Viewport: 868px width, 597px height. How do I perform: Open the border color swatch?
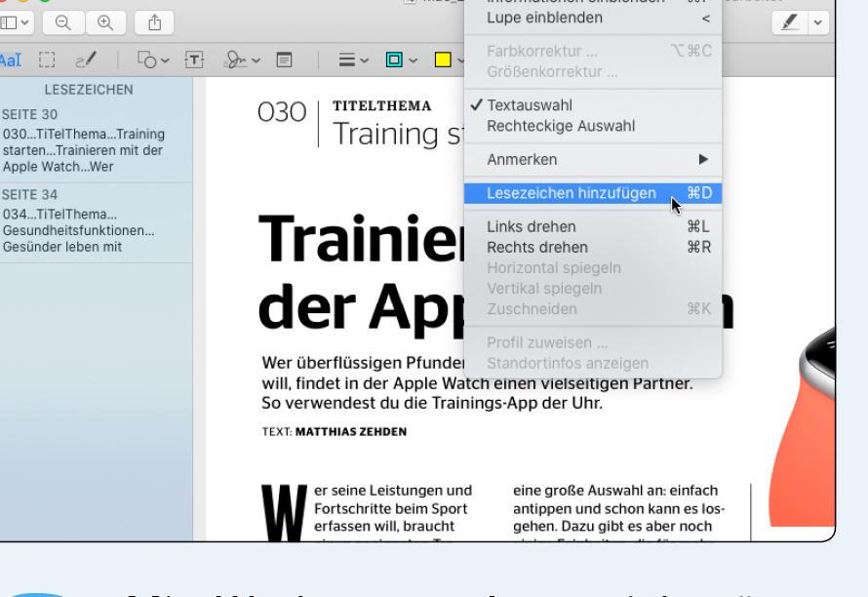tap(394, 60)
